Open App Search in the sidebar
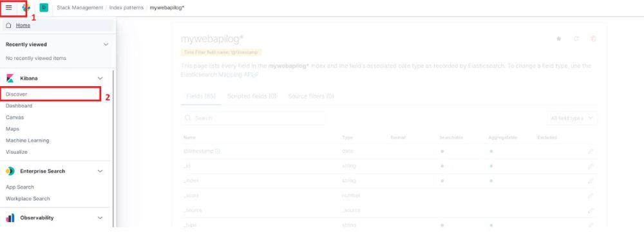The image size is (644, 251). [20, 187]
